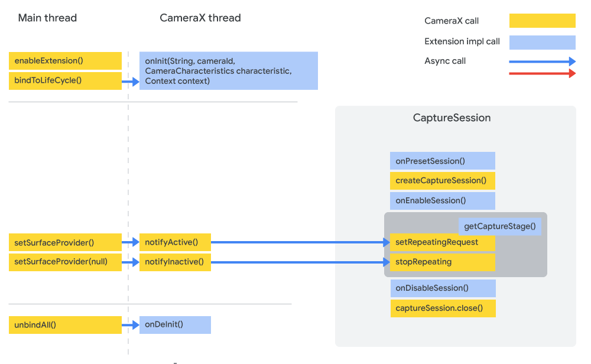
Task: Click the onInit extension call box
Action: tap(228, 71)
